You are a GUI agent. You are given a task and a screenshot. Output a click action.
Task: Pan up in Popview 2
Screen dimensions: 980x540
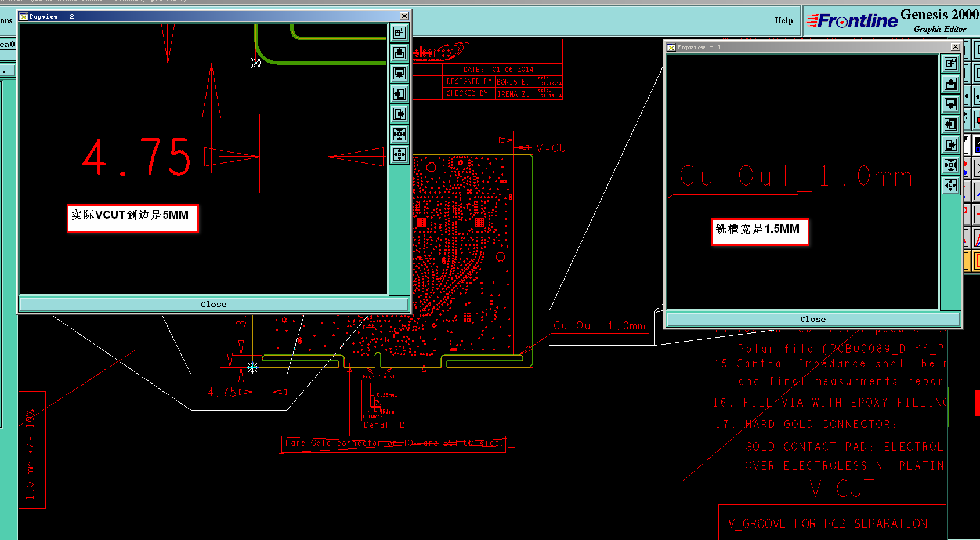tap(399, 53)
